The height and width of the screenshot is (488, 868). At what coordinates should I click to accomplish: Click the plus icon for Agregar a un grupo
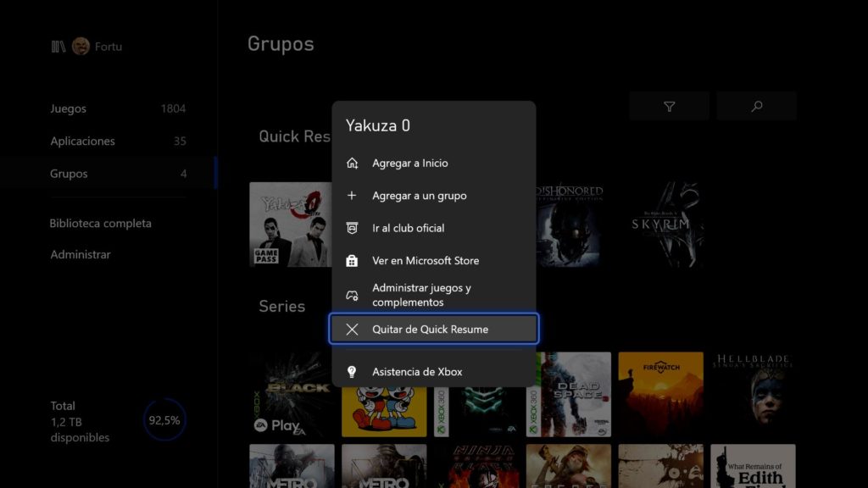click(x=352, y=196)
